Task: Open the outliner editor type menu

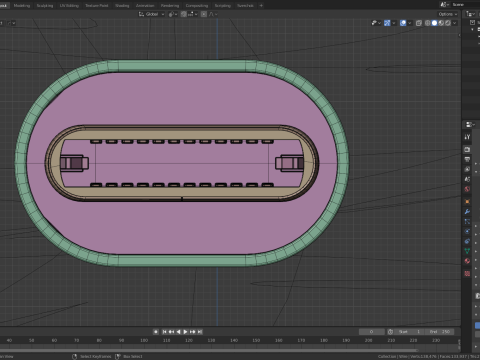Action: pyautogui.click(x=470, y=14)
